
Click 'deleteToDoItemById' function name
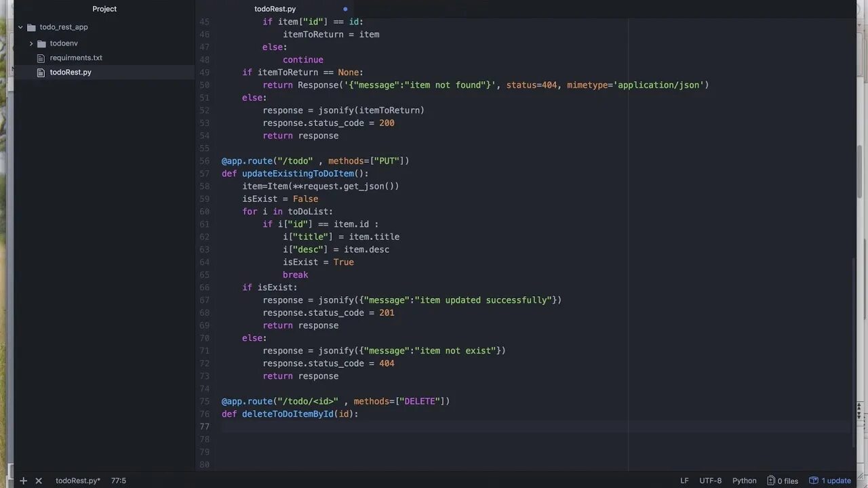tap(288, 414)
